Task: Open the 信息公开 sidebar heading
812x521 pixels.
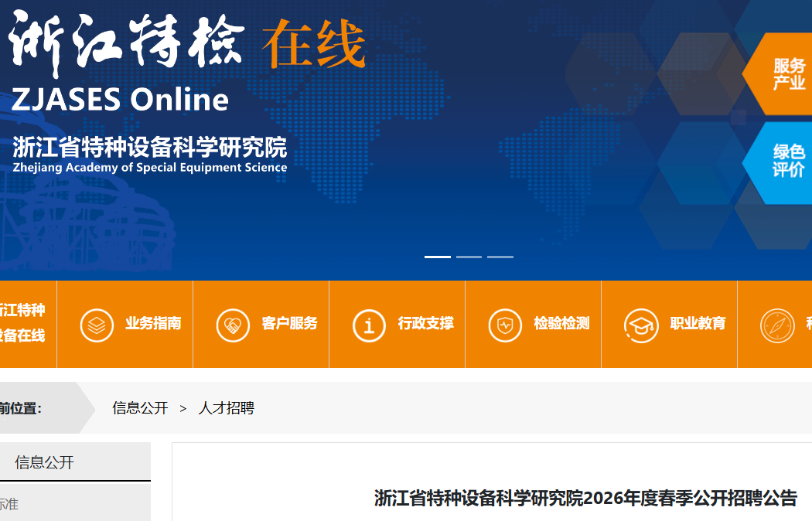Action: tap(45, 462)
